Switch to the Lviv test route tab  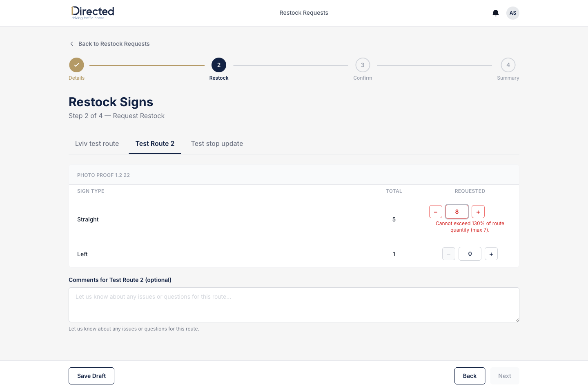click(x=97, y=143)
